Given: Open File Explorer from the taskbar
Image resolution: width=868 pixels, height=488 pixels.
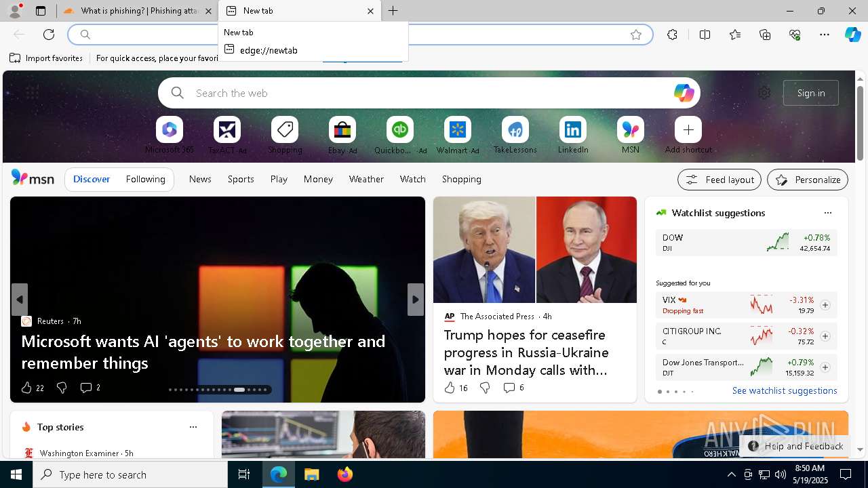Looking at the screenshot, I should pyautogui.click(x=312, y=474).
